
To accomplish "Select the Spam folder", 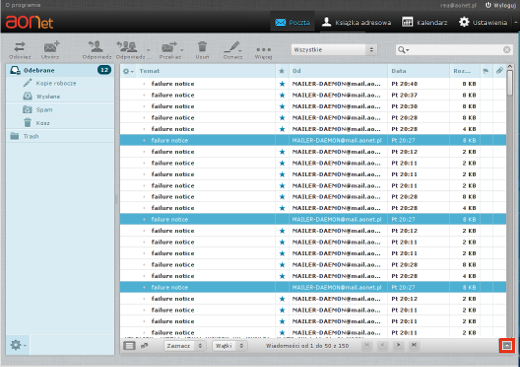I will [x=60, y=110].
